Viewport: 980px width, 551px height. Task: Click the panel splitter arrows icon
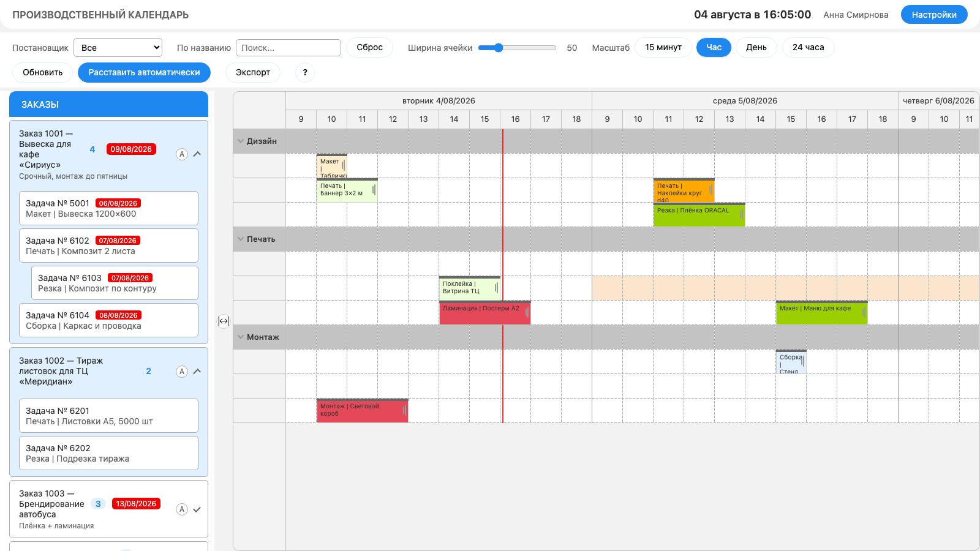pyautogui.click(x=224, y=321)
